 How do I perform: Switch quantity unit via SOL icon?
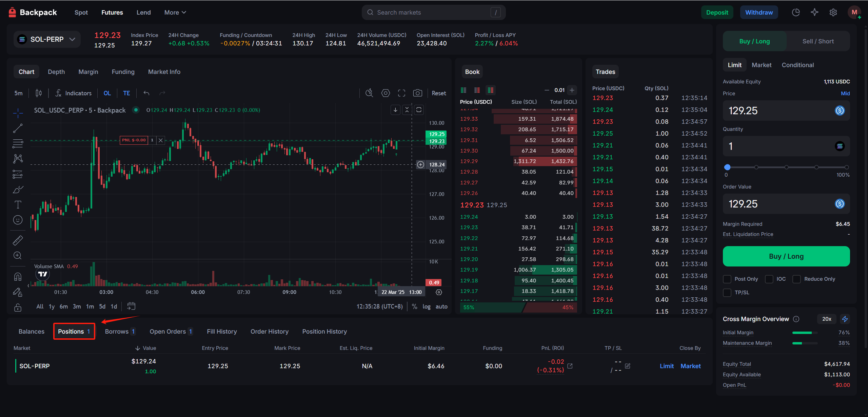click(840, 146)
